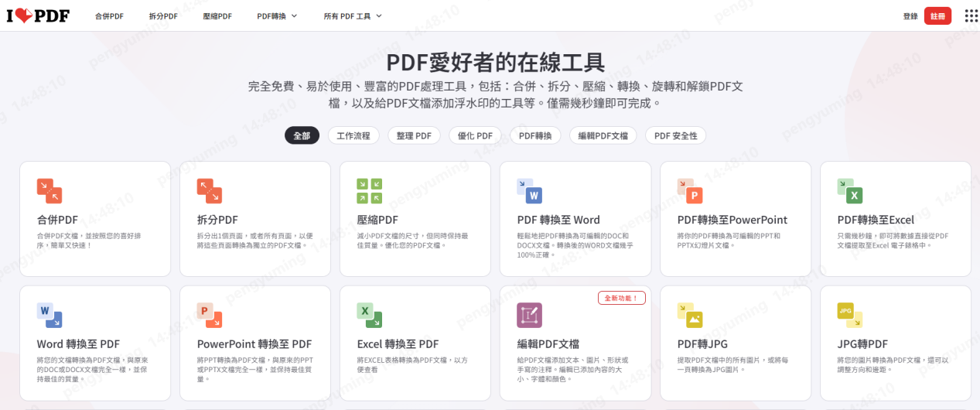
Task: Click the 全新功能！ badge
Action: 621,298
